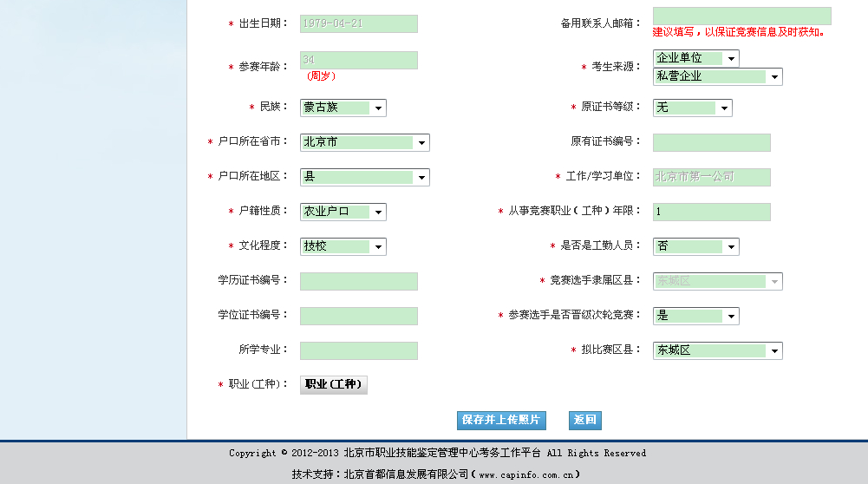This screenshot has width=868, height=484.
Task: Click the 职业(工种) selection button
Action: 334,384
